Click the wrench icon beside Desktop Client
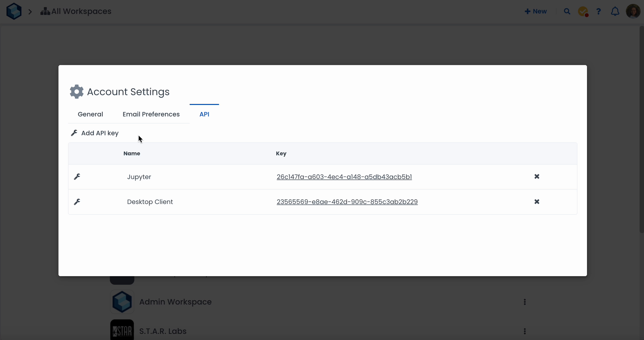 point(77,202)
